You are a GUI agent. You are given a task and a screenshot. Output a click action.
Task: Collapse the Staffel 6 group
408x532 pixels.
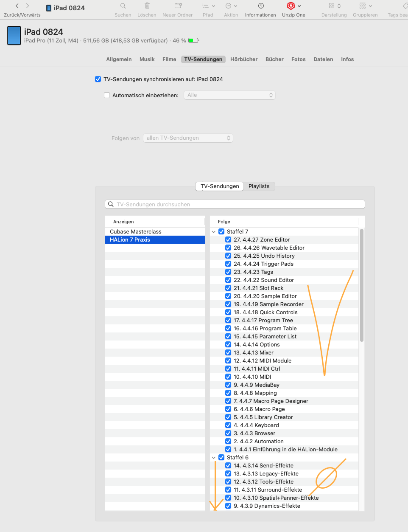214,458
